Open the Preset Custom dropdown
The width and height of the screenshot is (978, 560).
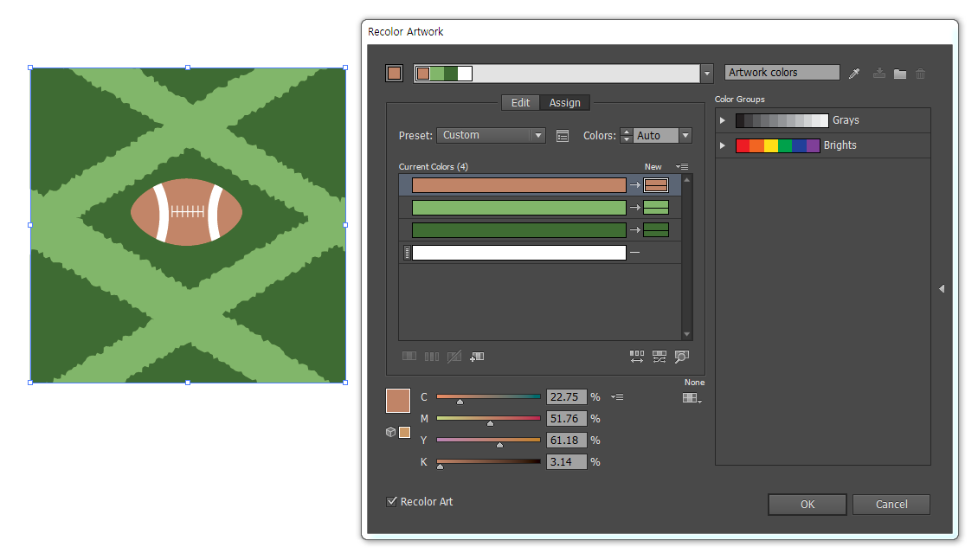click(491, 135)
